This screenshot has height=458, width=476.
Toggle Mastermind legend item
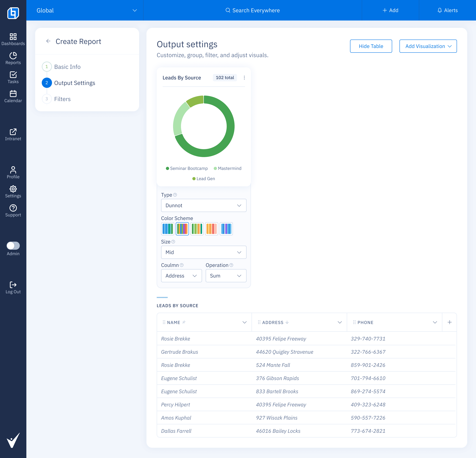click(x=227, y=169)
